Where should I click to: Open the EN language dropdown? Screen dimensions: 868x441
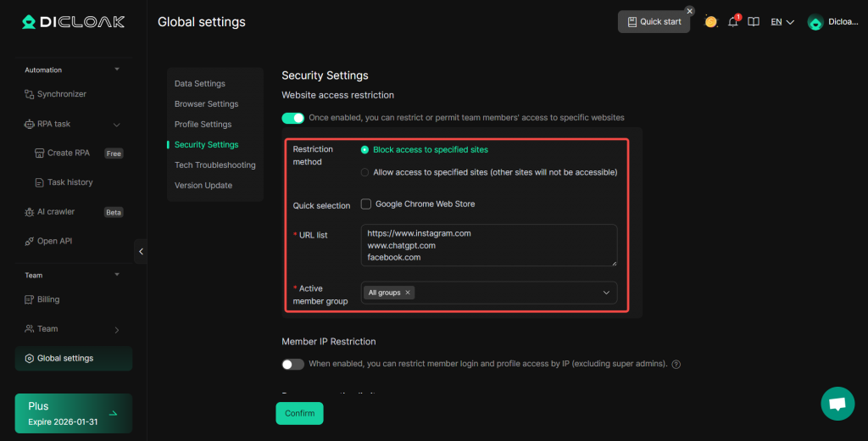782,22
